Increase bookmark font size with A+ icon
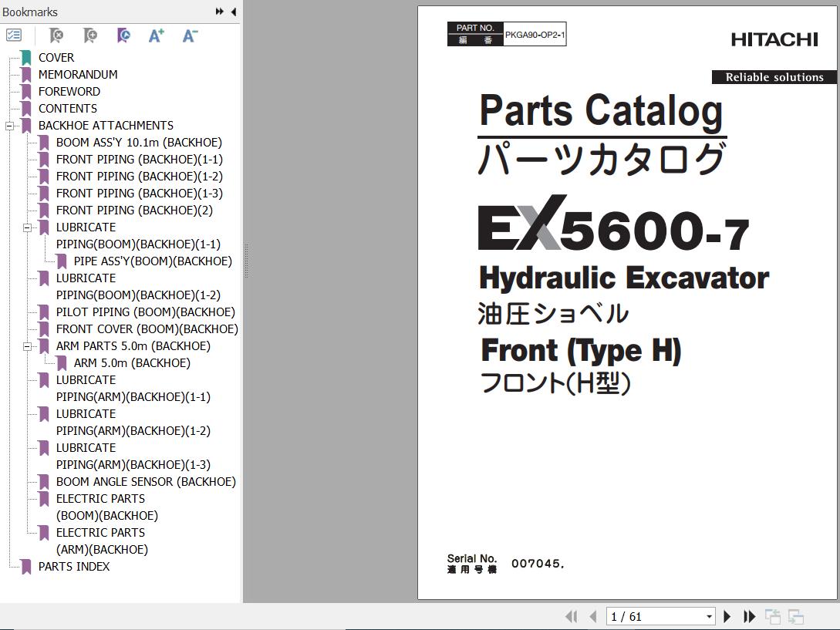This screenshot has height=630, width=840. pos(157,35)
